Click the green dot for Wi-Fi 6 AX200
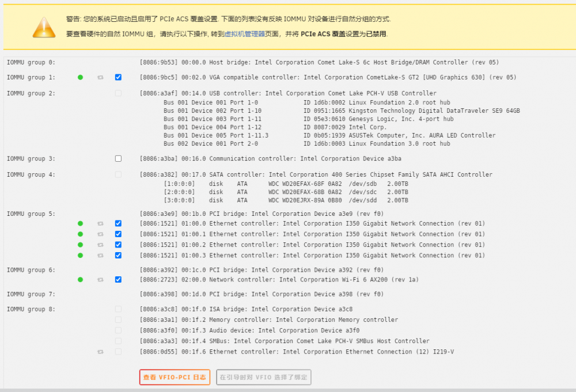The height and width of the screenshot is (392, 576). pyautogui.click(x=80, y=280)
